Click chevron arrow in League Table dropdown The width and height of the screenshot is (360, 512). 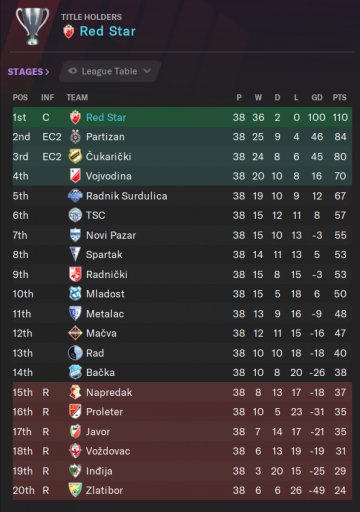(x=147, y=71)
